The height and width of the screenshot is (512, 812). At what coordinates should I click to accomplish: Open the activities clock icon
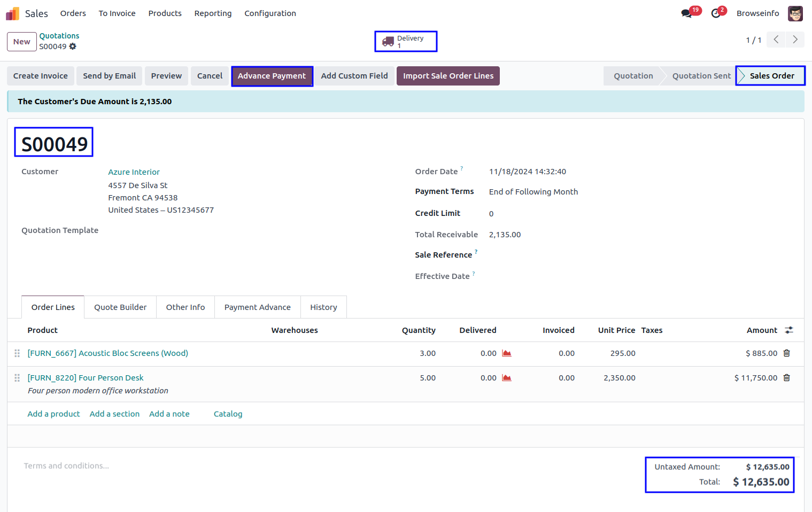coord(716,13)
